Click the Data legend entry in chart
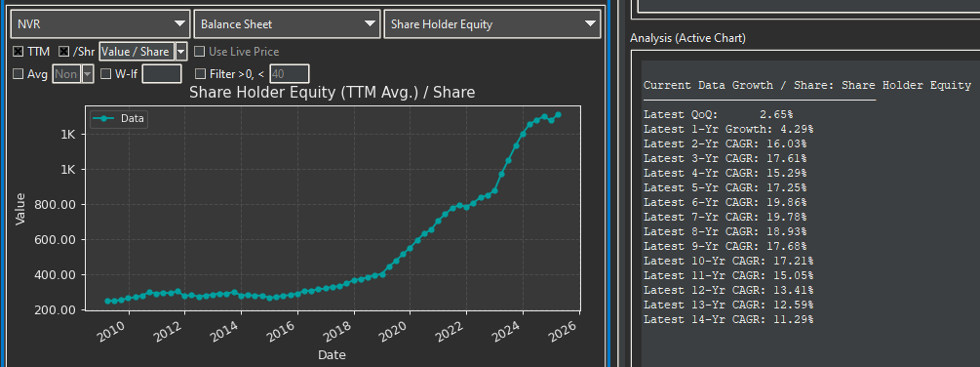The image size is (980, 367). pos(119,118)
